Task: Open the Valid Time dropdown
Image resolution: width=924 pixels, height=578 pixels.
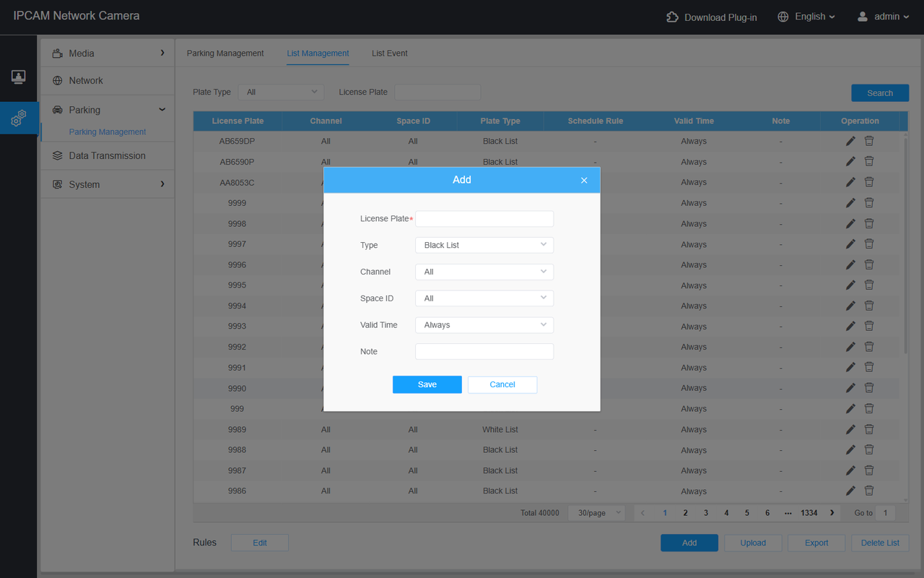Action: point(484,325)
